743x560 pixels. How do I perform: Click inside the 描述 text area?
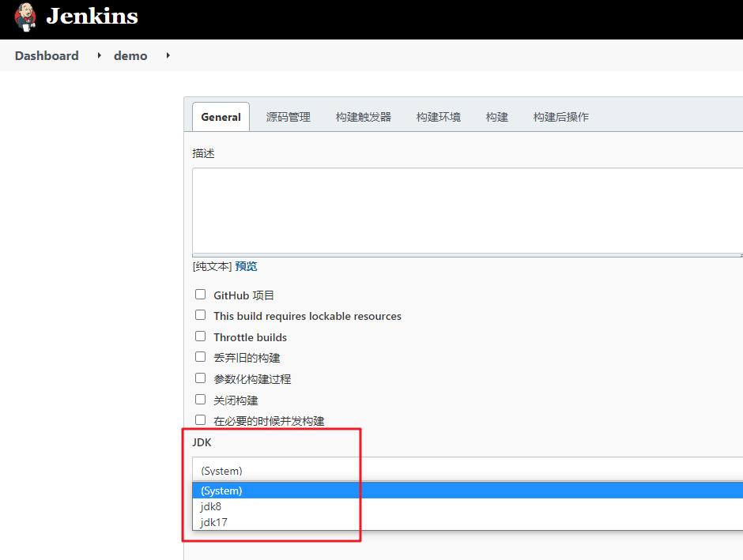pos(466,210)
